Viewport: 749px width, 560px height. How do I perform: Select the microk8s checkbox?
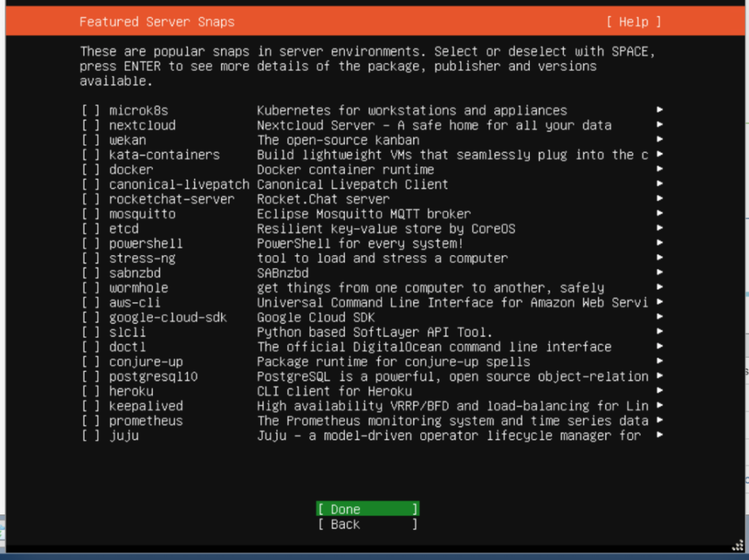click(90, 111)
